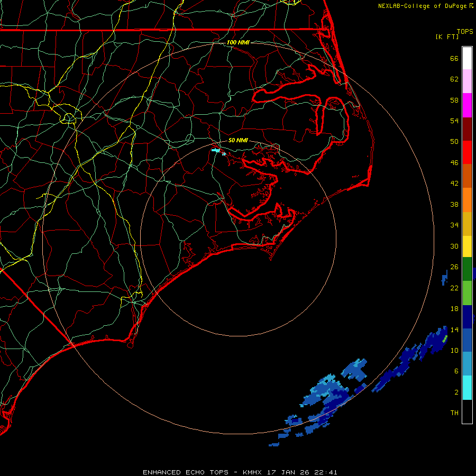Image resolution: width=476 pixels, height=476 pixels.
Task: Click the KMHX station identifier in caption
Action: click(253, 472)
